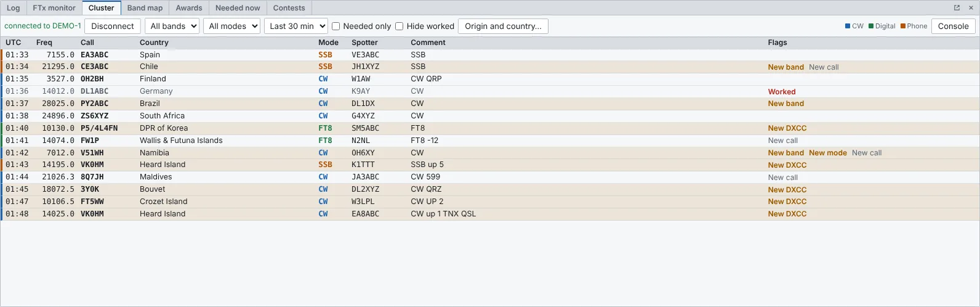Click the red Worked flag

[782, 92]
